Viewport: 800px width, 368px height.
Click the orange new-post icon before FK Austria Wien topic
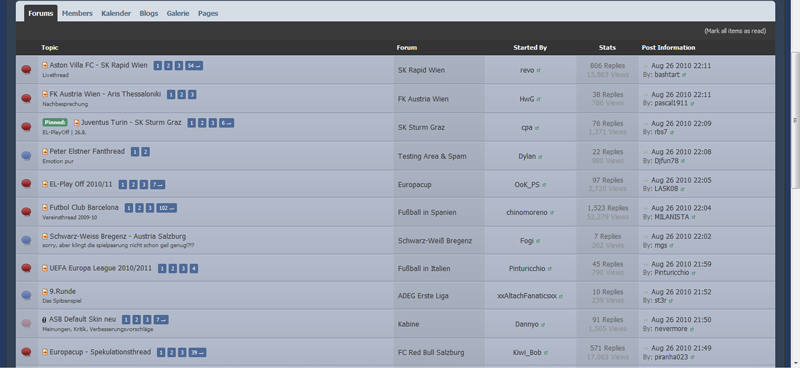tap(45, 94)
